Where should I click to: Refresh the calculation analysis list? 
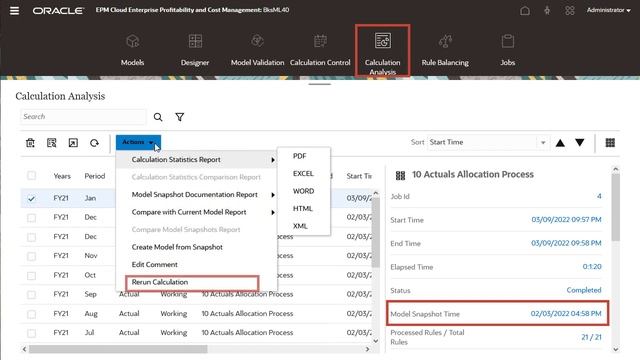click(94, 143)
